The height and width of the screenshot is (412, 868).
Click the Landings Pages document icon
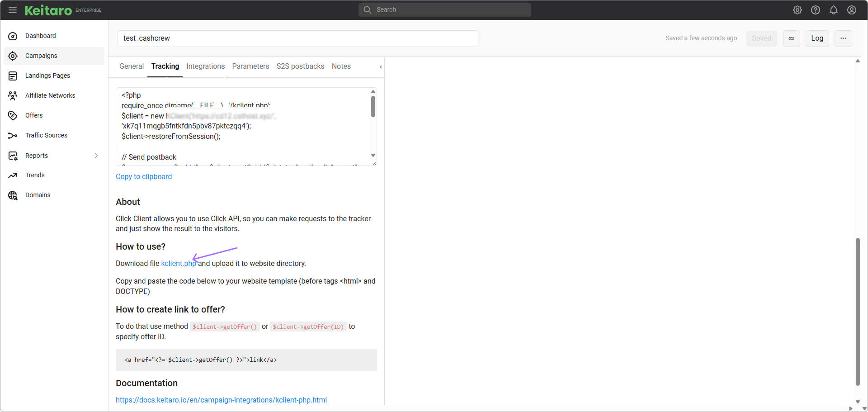pos(13,76)
